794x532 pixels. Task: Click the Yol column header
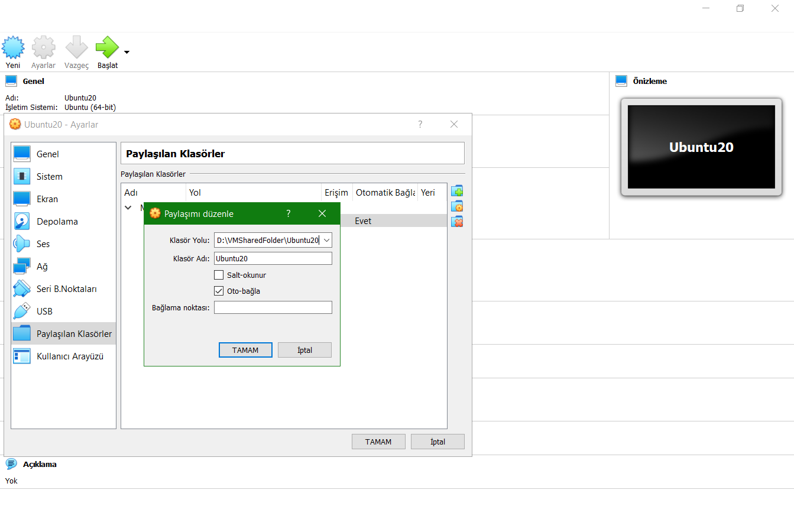point(254,193)
